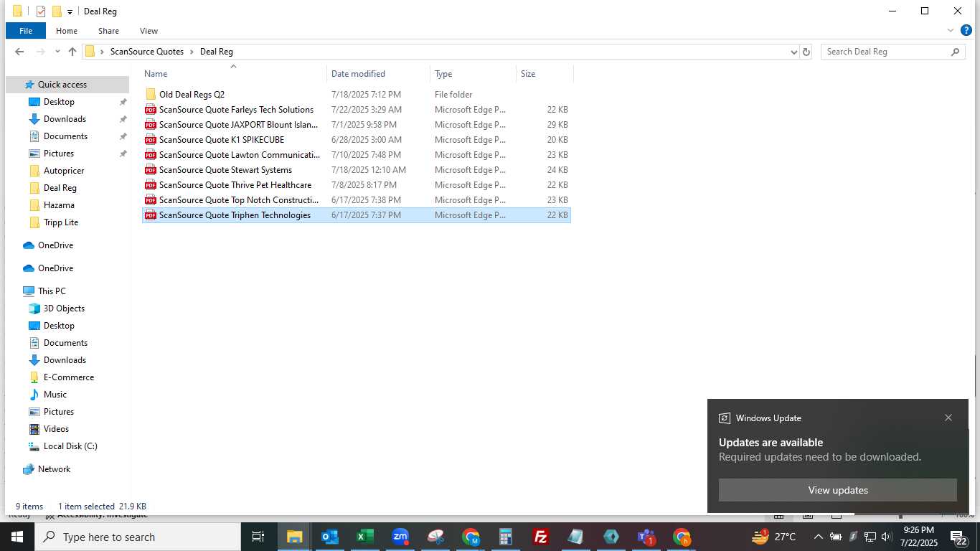Click ScanSource Quotes in the address breadcrumb
This screenshot has width=980, height=551.
tap(147, 52)
